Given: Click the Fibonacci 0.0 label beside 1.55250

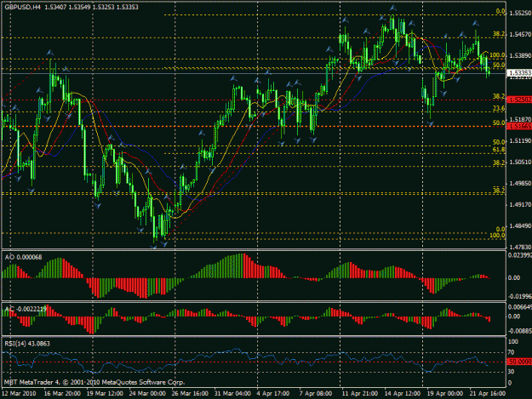Looking at the screenshot, I should pos(501,12).
